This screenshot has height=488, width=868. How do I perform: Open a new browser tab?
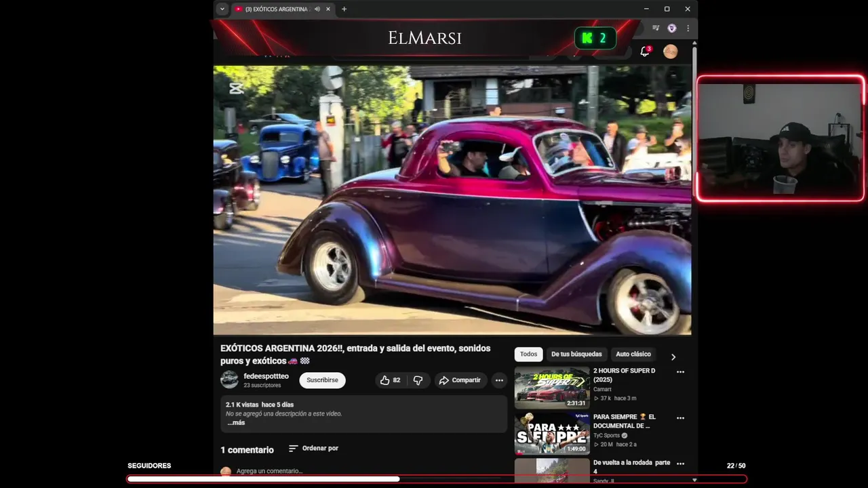pyautogui.click(x=344, y=9)
